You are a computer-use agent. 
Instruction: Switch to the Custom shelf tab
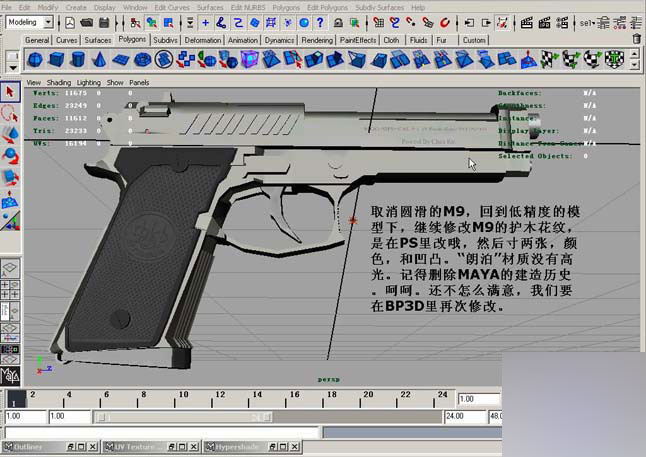(x=474, y=40)
